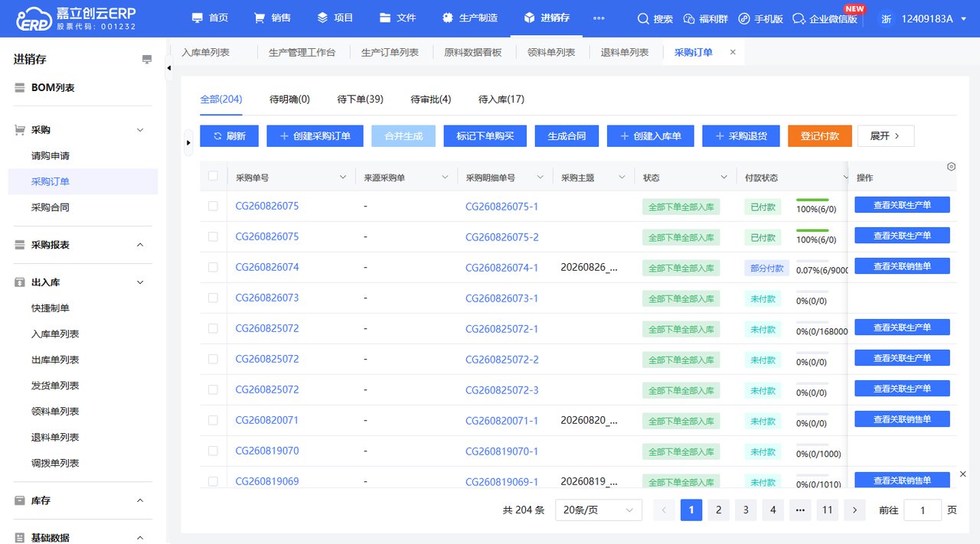Open the 进销存 inventory menu
The image size is (980, 544).
pos(547,18)
